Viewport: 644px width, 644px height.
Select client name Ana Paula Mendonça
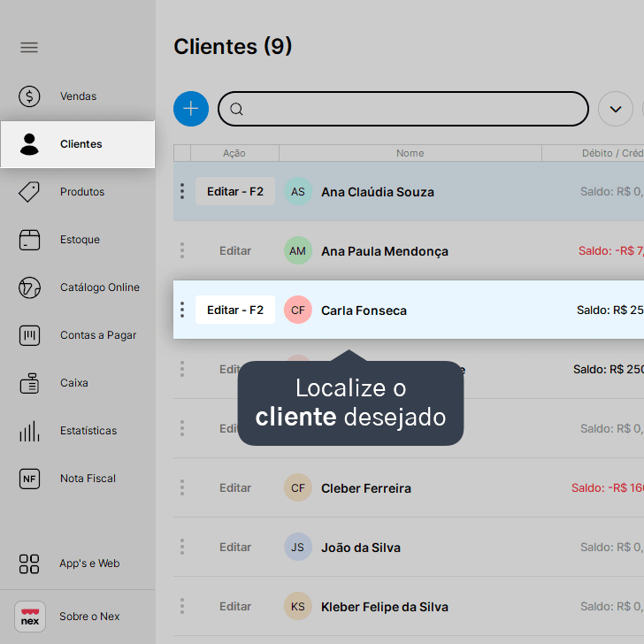[x=385, y=251]
